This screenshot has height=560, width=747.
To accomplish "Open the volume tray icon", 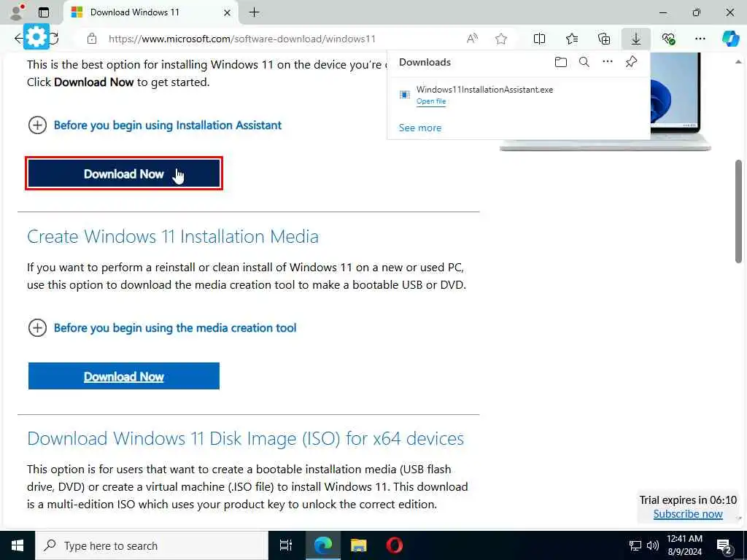I will coord(653,545).
